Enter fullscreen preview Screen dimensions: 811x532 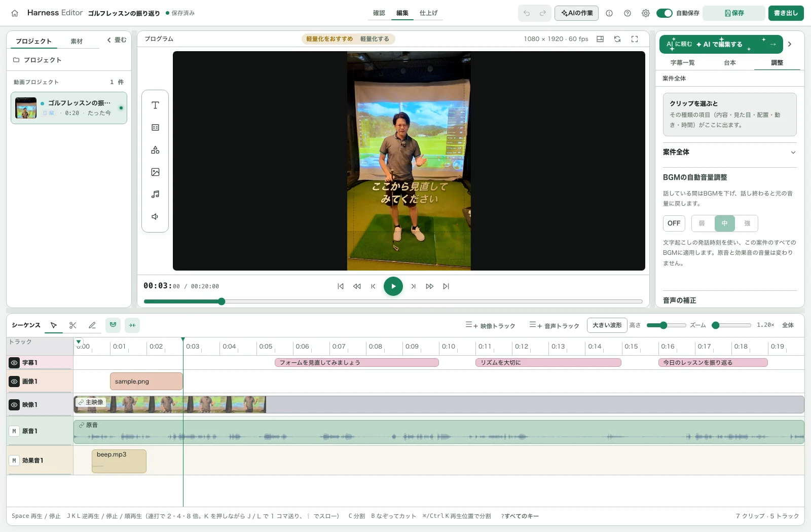coord(635,39)
